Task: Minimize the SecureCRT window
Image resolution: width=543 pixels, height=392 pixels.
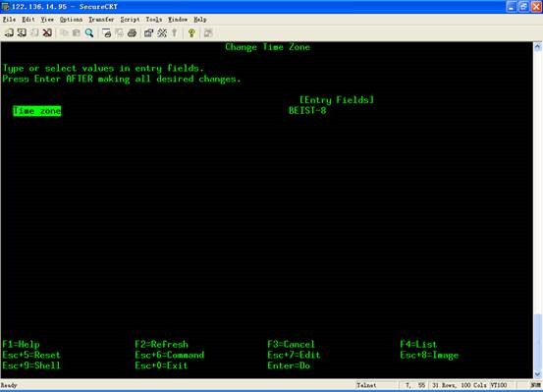Action: pyautogui.click(x=512, y=7)
